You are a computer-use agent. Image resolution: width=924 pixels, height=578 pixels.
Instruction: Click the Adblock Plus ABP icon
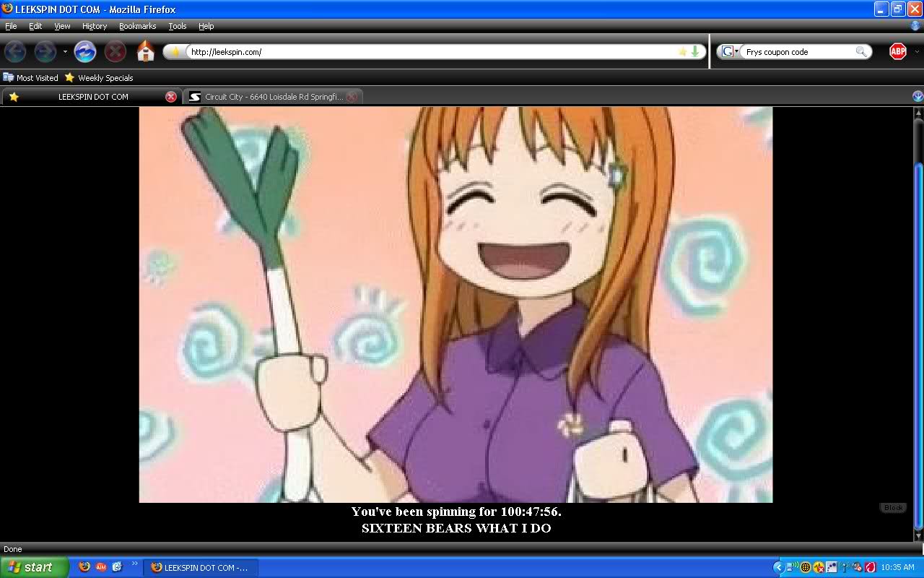tap(897, 51)
